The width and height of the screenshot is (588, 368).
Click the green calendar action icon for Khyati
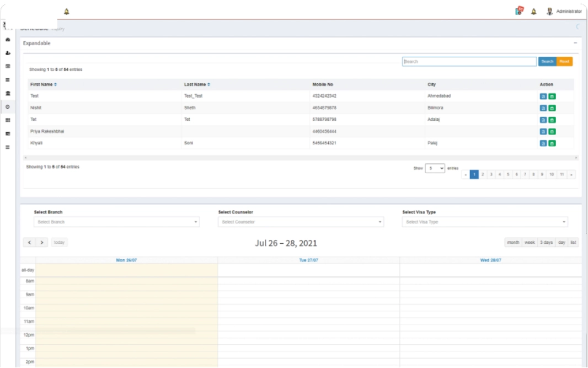[552, 143]
